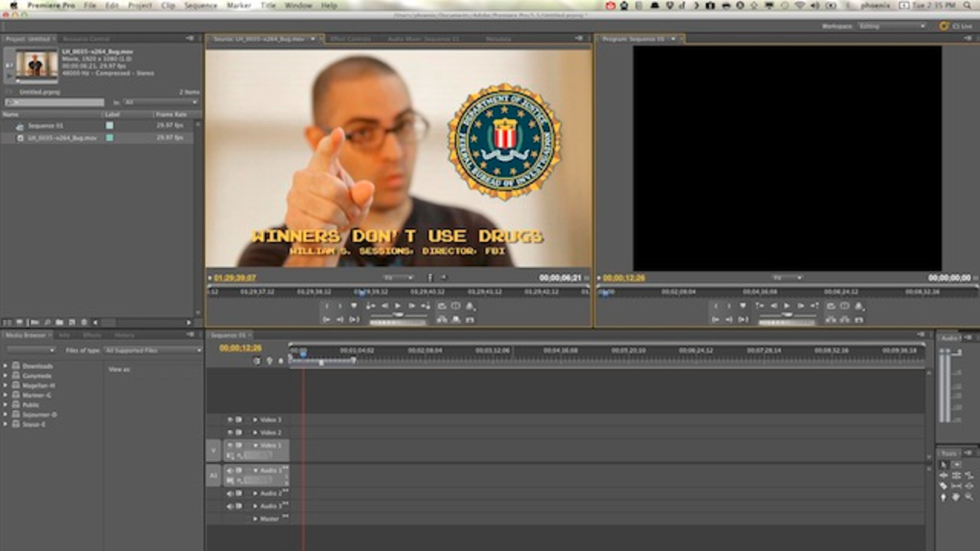Select the Selection tool in Tools panel
Image resolution: width=980 pixels, height=551 pixels.
coord(943,465)
